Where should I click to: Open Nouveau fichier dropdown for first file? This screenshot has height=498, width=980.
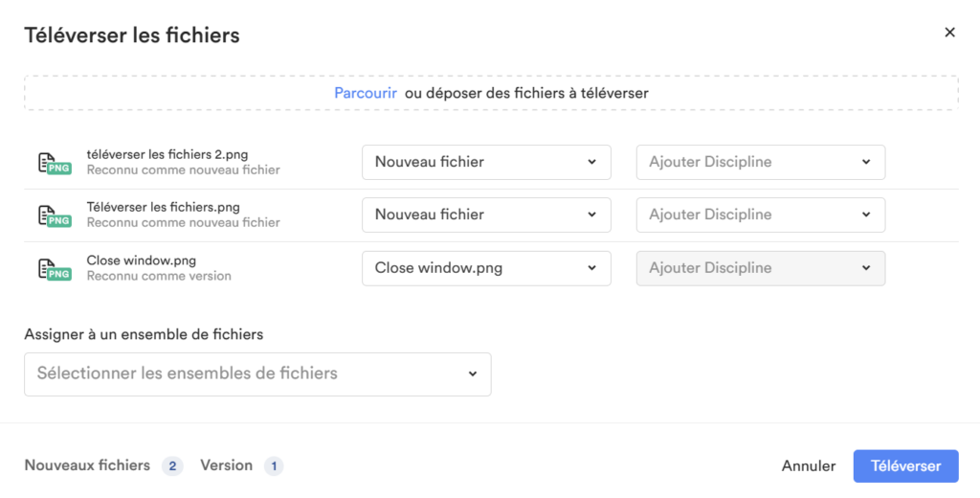(486, 162)
